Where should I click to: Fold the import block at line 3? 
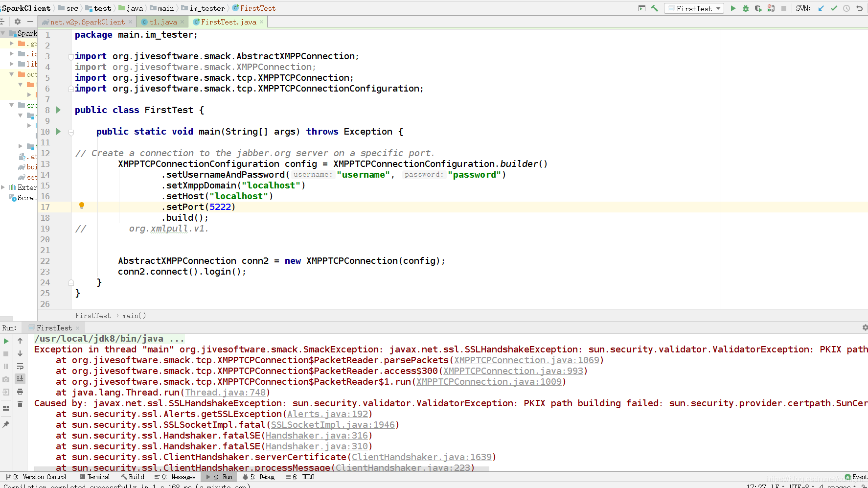[71, 56]
